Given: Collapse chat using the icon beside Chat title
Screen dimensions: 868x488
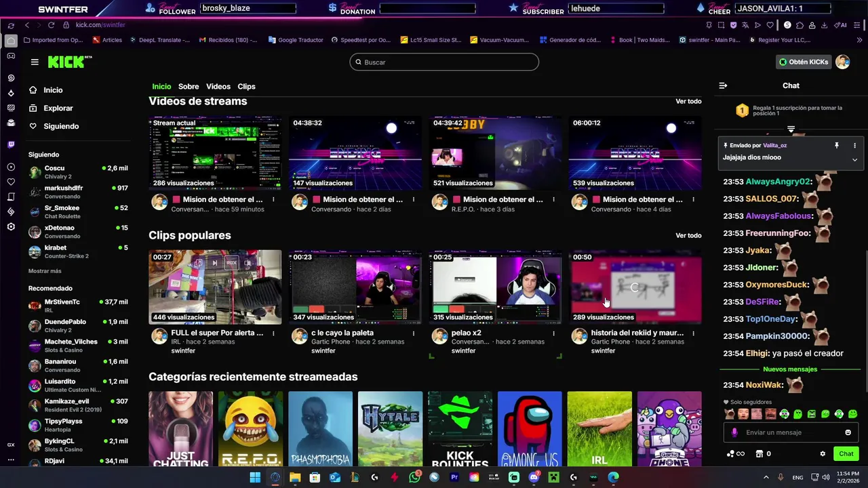Looking at the screenshot, I should [x=723, y=85].
